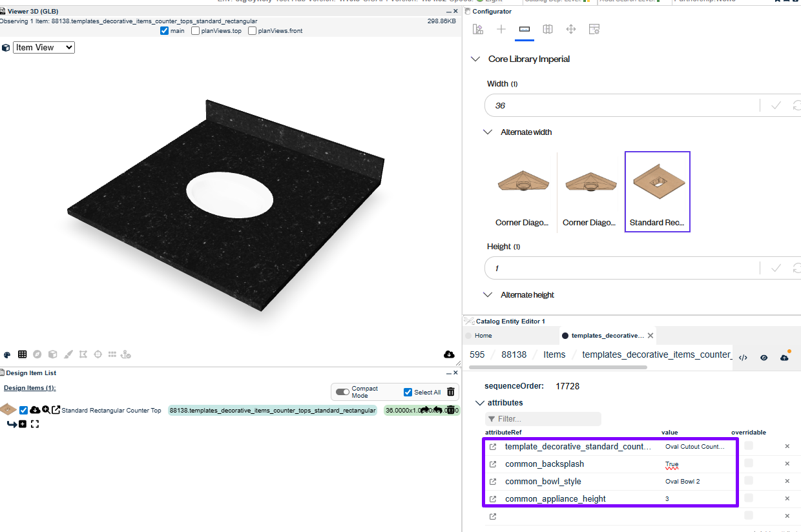Click the panels book icon in the Configurator toolbar
Screen dimensions: 801x532
548,29
